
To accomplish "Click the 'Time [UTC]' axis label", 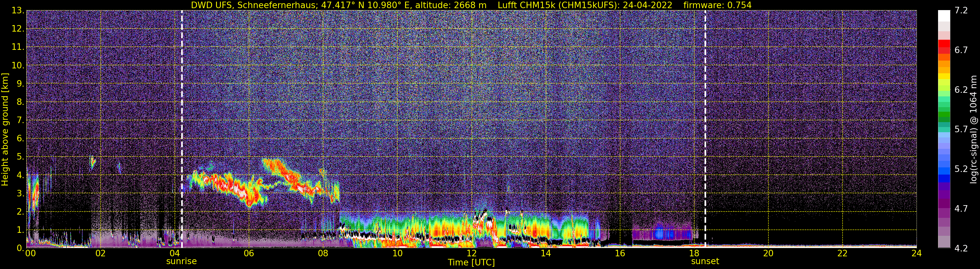I will click(471, 262).
